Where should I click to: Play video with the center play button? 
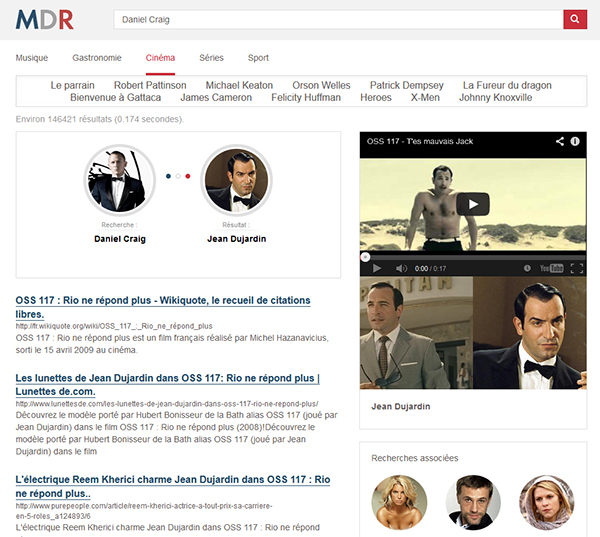[x=473, y=204]
